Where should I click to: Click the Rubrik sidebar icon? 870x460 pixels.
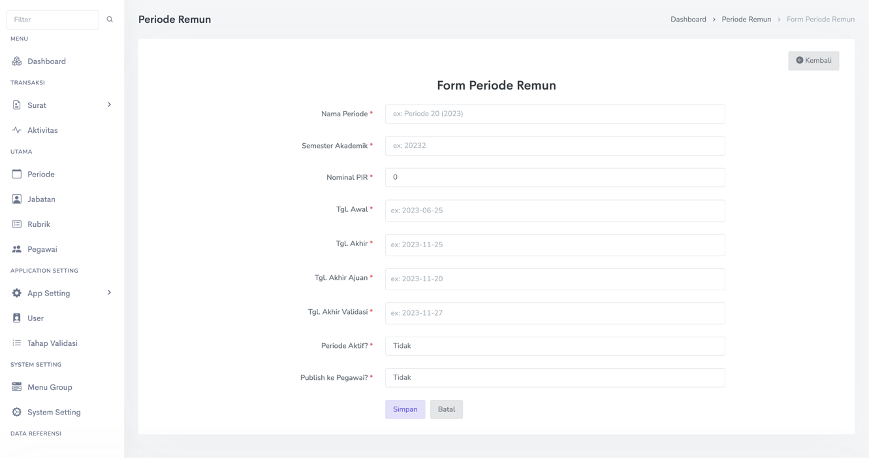(x=16, y=224)
